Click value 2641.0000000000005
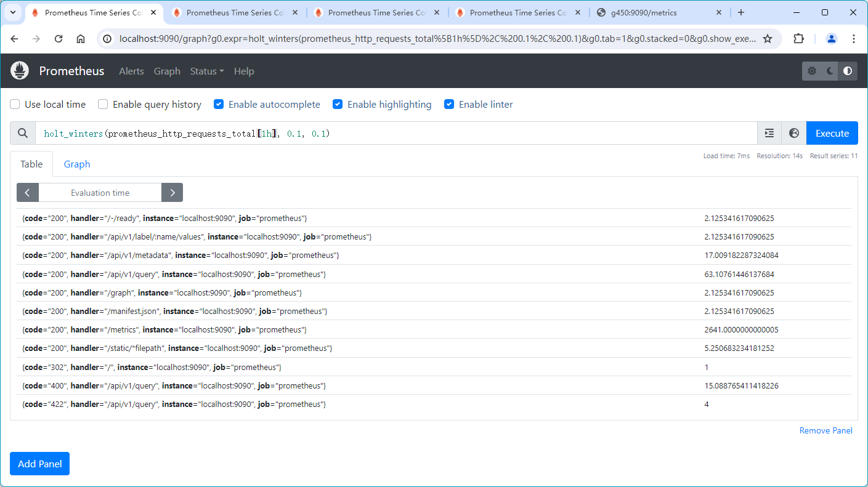The width and height of the screenshot is (868, 487). coord(741,329)
